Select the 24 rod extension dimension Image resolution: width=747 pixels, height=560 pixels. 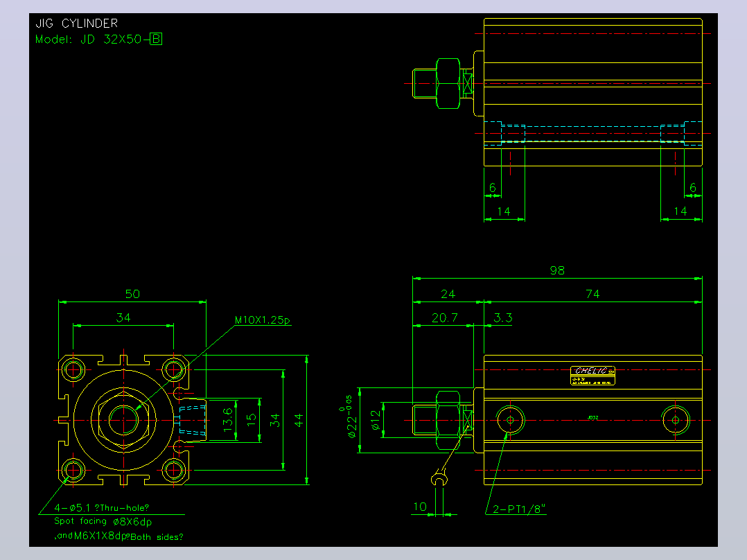coord(448,294)
